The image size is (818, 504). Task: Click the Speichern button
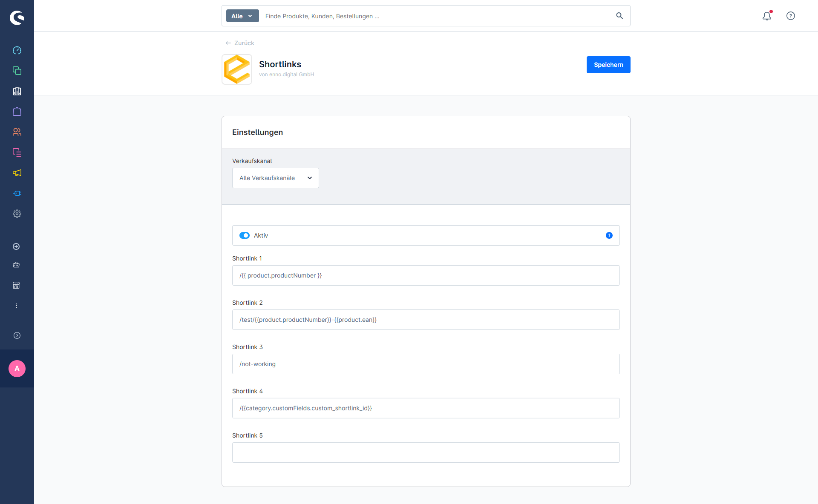point(608,65)
